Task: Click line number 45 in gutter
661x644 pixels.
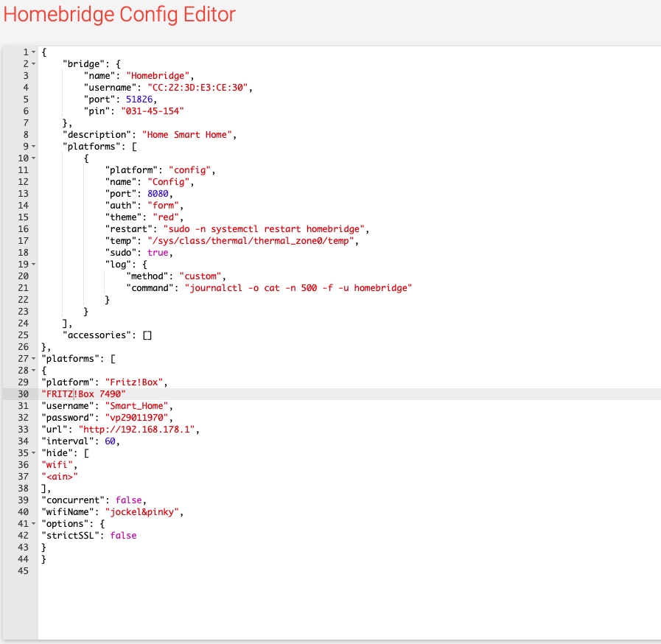Action: point(22,570)
